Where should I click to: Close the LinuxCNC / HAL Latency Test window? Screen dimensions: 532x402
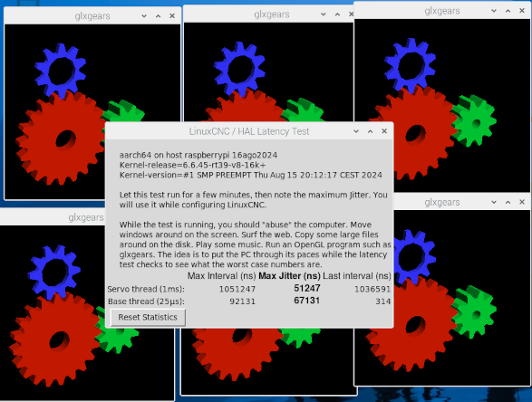pyautogui.click(x=384, y=131)
